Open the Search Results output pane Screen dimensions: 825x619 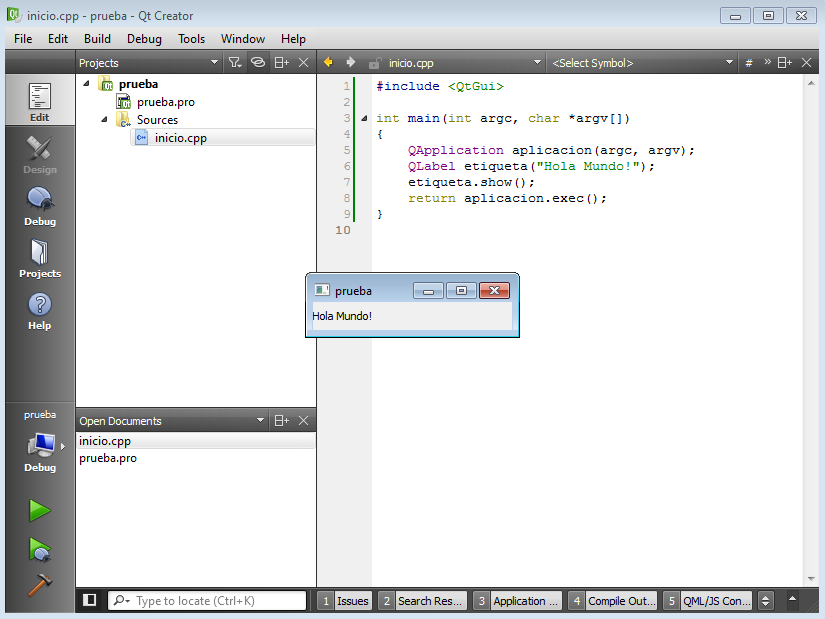tap(422, 601)
